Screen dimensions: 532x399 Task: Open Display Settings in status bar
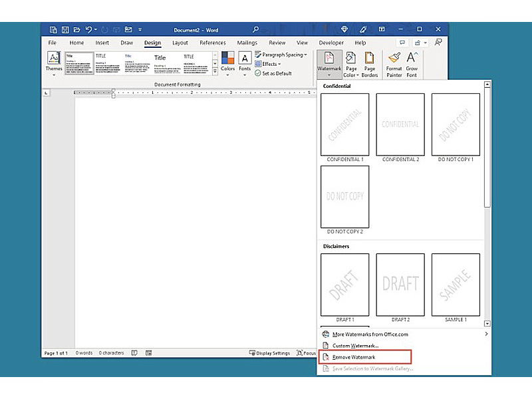tap(269, 353)
